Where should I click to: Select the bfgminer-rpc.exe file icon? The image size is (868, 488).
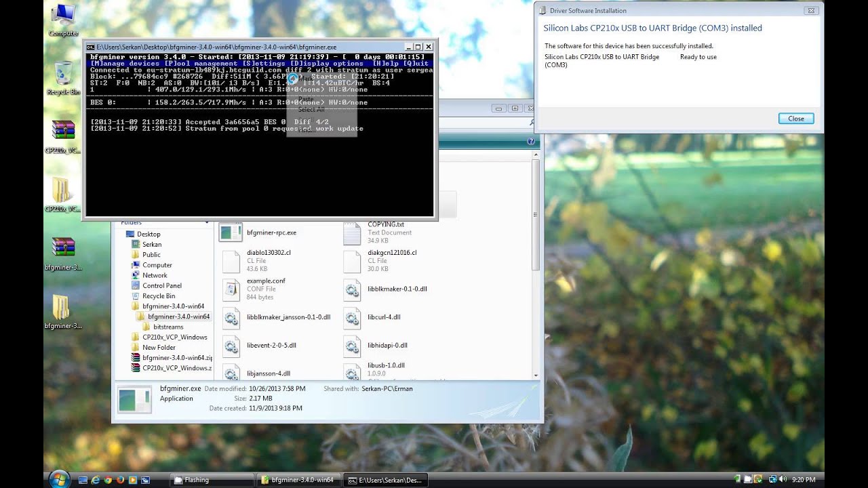click(231, 232)
